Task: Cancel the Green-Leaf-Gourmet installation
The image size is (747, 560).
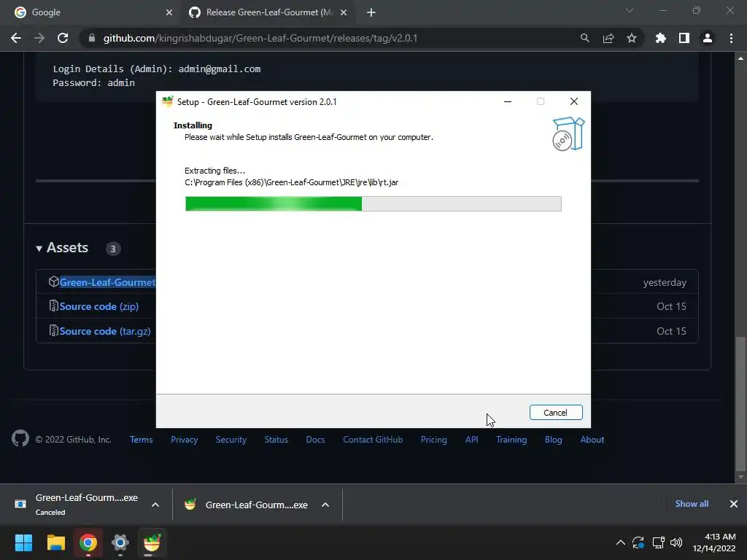Action: click(x=555, y=413)
